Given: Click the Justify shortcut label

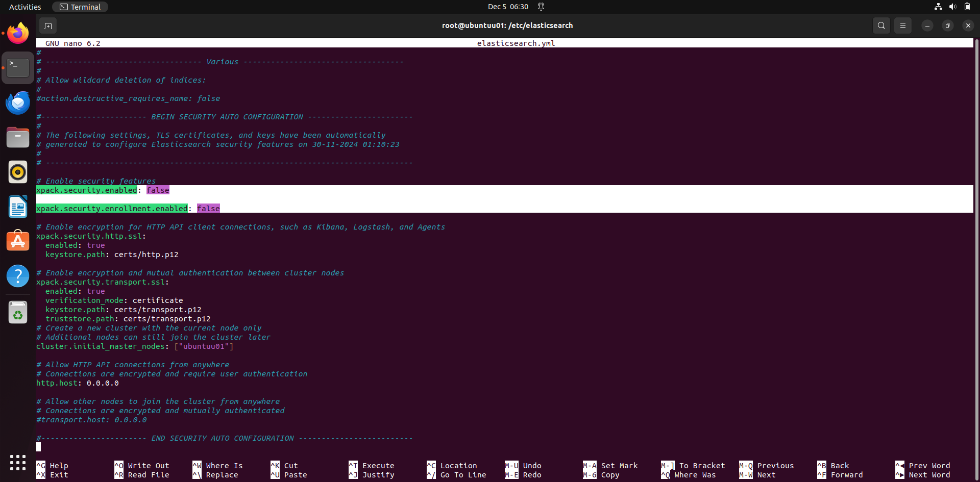Looking at the screenshot, I should tap(378, 475).
